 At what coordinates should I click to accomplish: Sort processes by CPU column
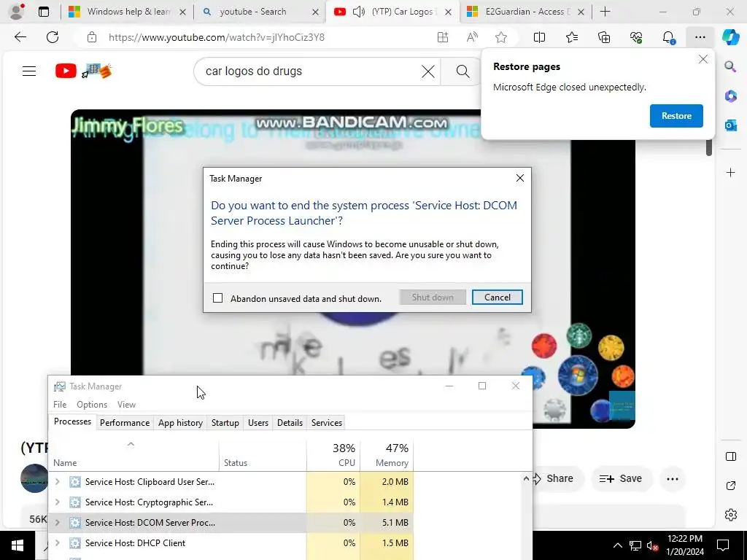(x=333, y=455)
